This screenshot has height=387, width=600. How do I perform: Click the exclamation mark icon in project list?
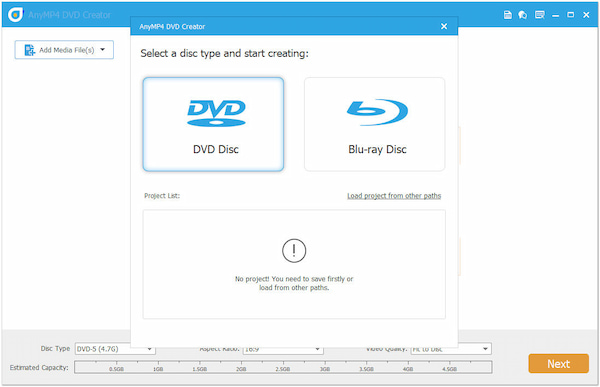coord(294,251)
